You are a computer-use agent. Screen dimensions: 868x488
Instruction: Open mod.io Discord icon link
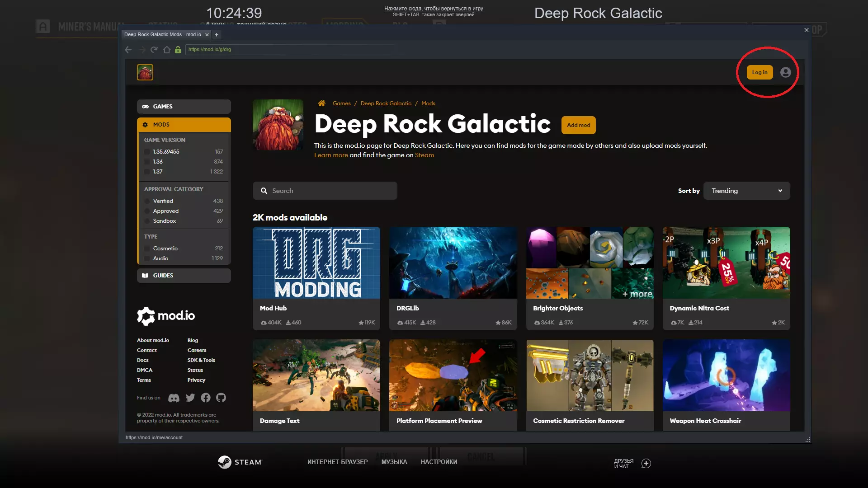174,398
